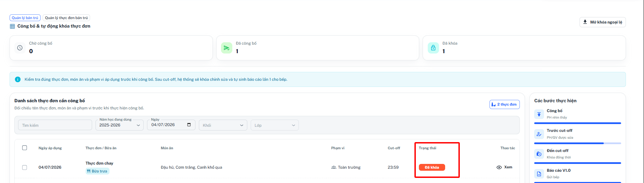
Task: Click the user-edit icon next to Trước cut-off
Action: click(x=539, y=134)
